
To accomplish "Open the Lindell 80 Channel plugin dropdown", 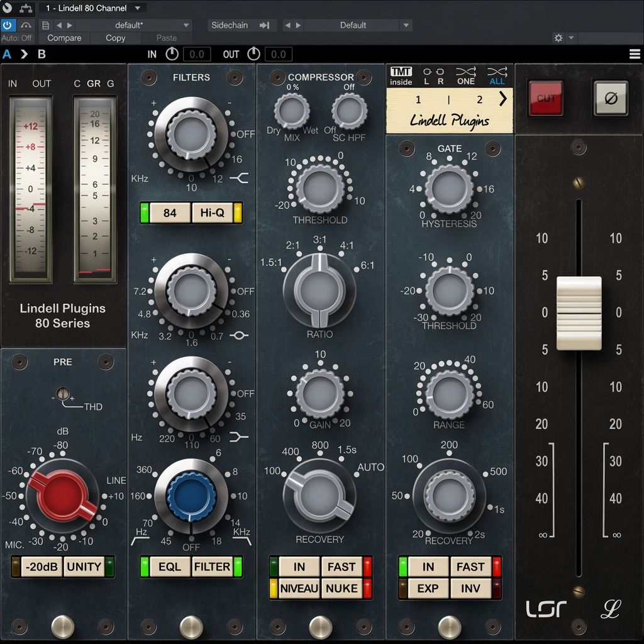I will coord(92,8).
